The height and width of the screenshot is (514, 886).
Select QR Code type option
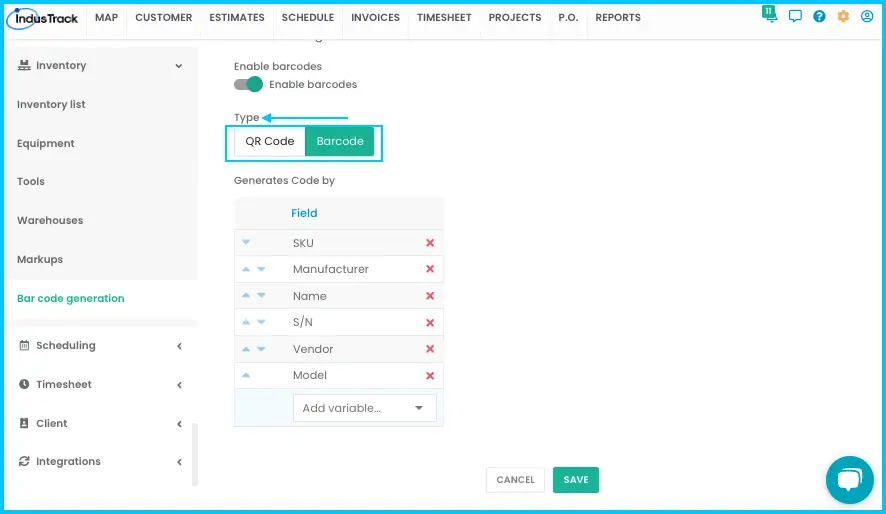click(x=270, y=141)
